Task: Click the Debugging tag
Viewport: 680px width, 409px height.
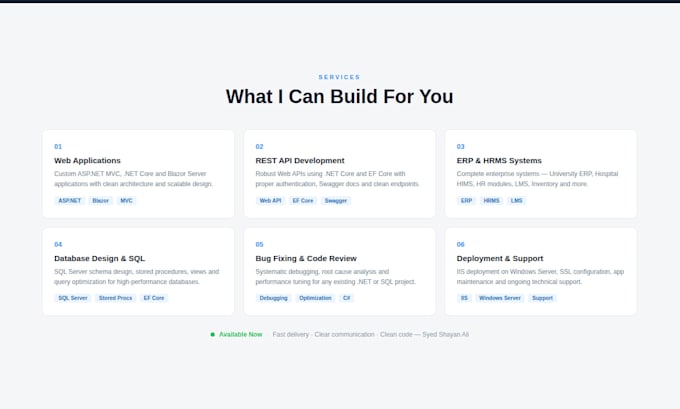Action: (273, 298)
